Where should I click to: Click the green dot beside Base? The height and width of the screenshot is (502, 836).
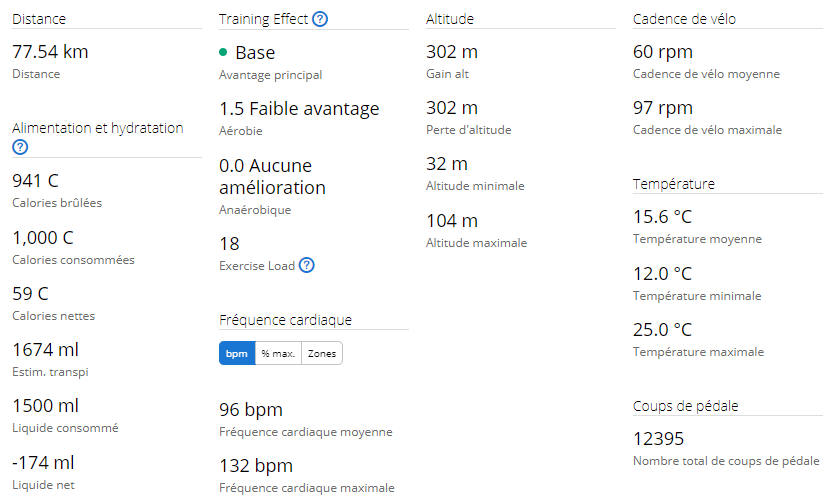pyautogui.click(x=223, y=52)
